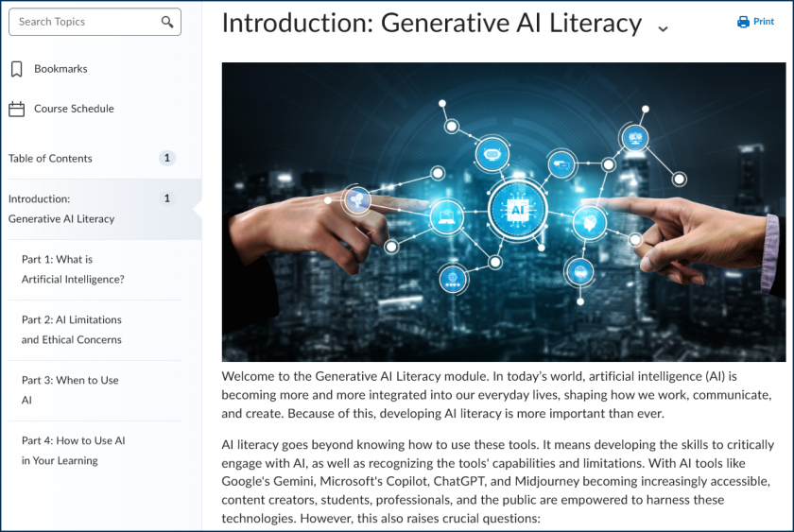794x532 pixels.
Task: Click the calendar icon for Course Schedule
Action: coord(16,109)
